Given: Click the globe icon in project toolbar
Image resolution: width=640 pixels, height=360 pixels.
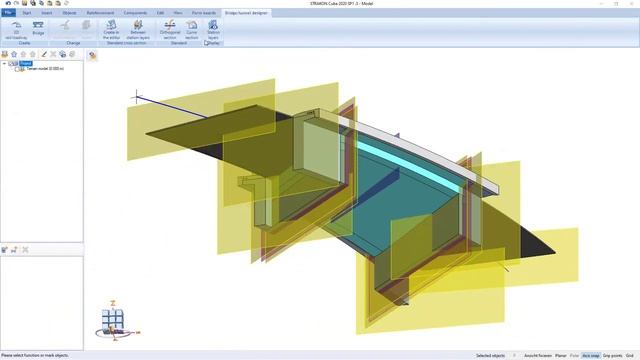Looking at the screenshot, I should coord(63,54).
